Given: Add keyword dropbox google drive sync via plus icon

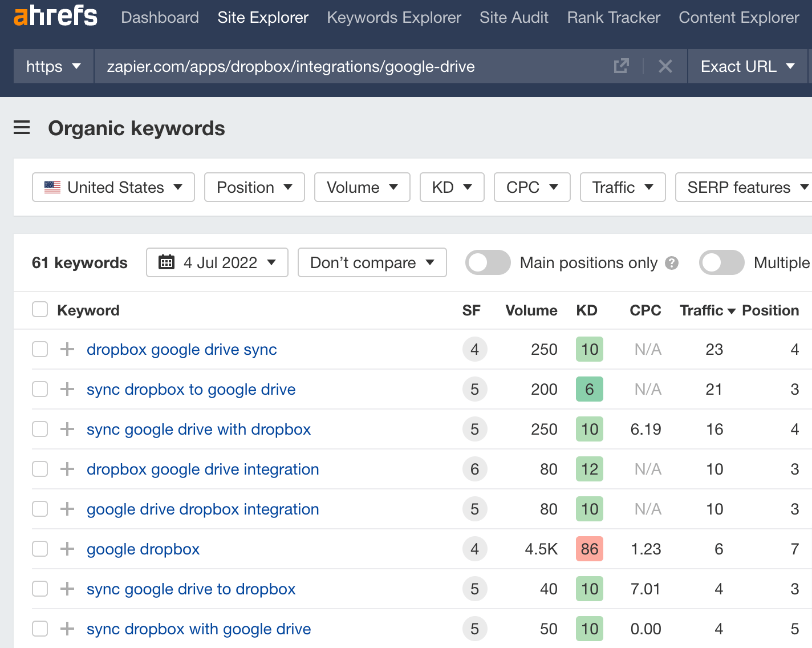Looking at the screenshot, I should click(67, 349).
